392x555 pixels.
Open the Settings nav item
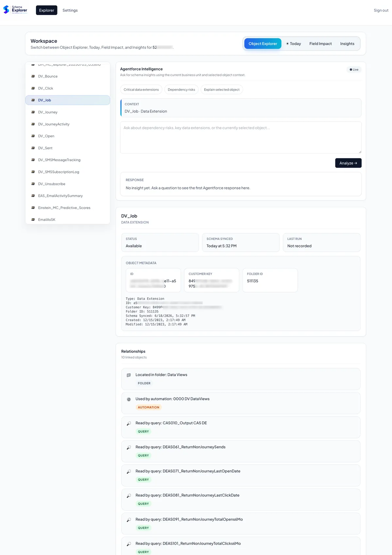point(70,10)
